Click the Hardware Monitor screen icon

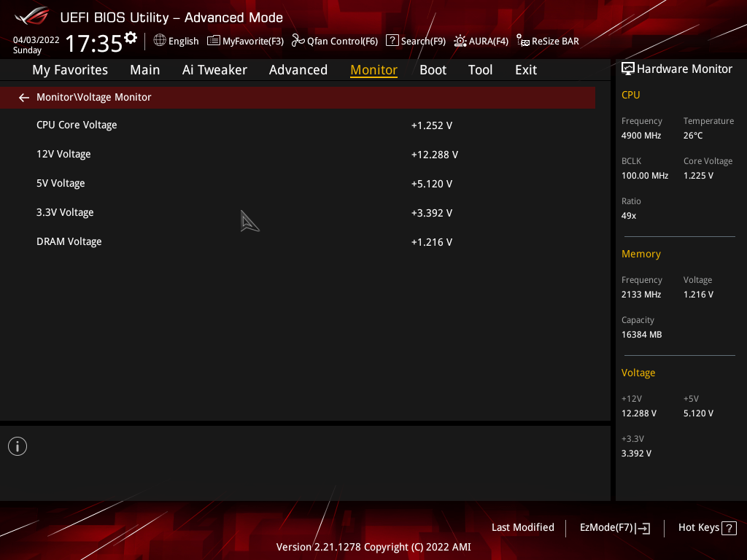coord(628,69)
